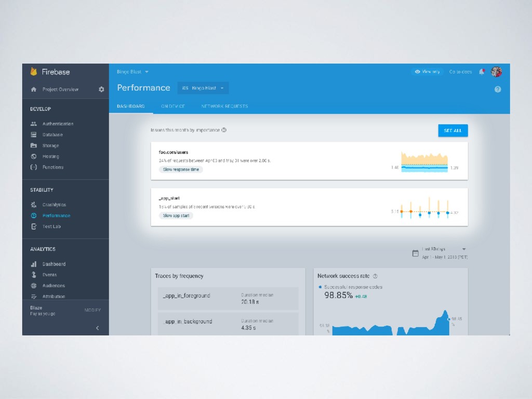
Task: Open the iOS Bingo Blast app selector
Action: point(203,88)
